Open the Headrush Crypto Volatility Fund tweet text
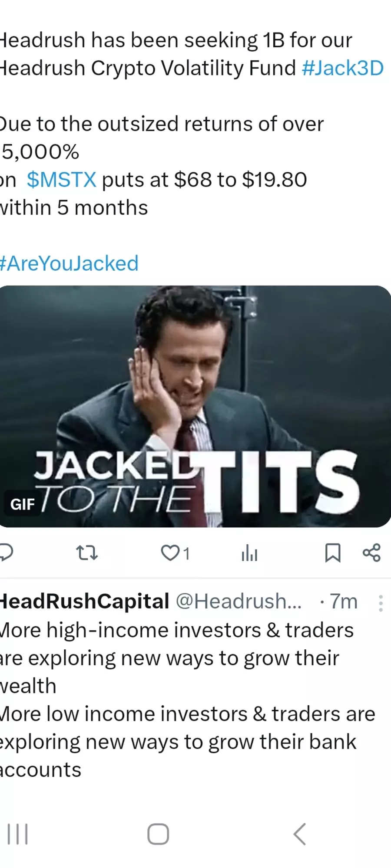The width and height of the screenshot is (391, 868). (191, 124)
